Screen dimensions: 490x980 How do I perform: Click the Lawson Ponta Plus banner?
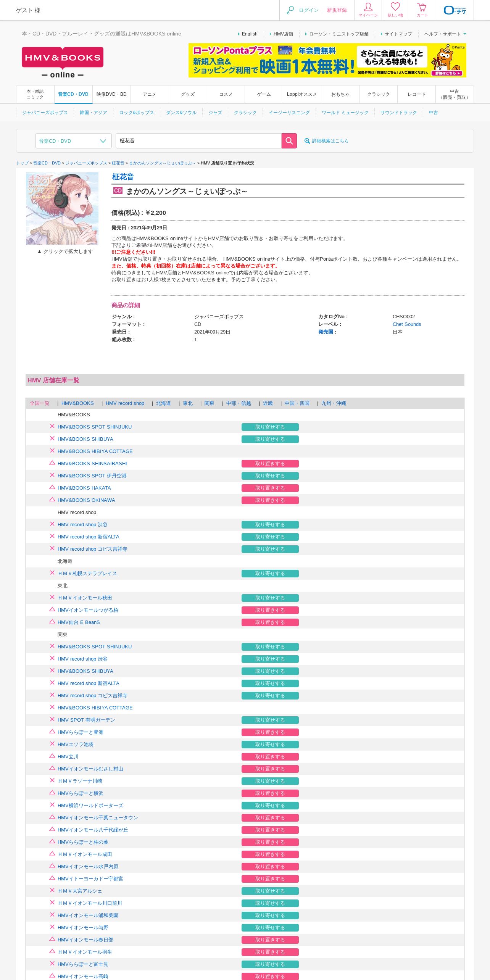[327, 60]
